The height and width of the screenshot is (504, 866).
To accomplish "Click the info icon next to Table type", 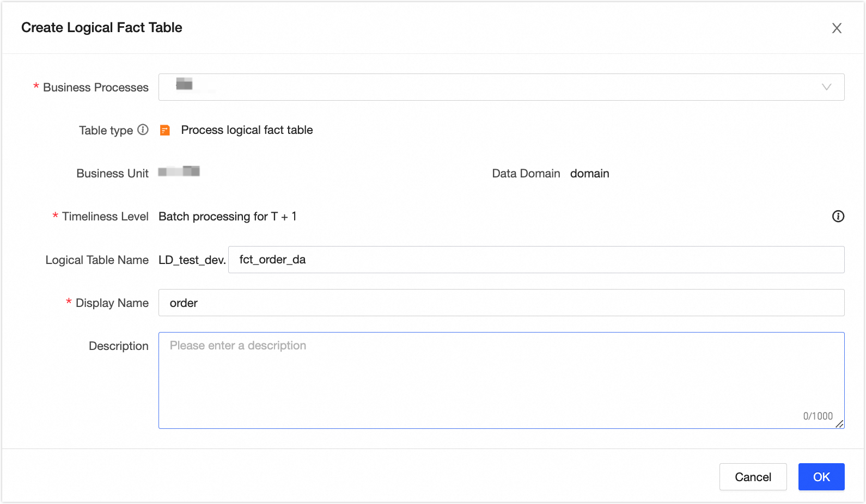I will [143, 130].
